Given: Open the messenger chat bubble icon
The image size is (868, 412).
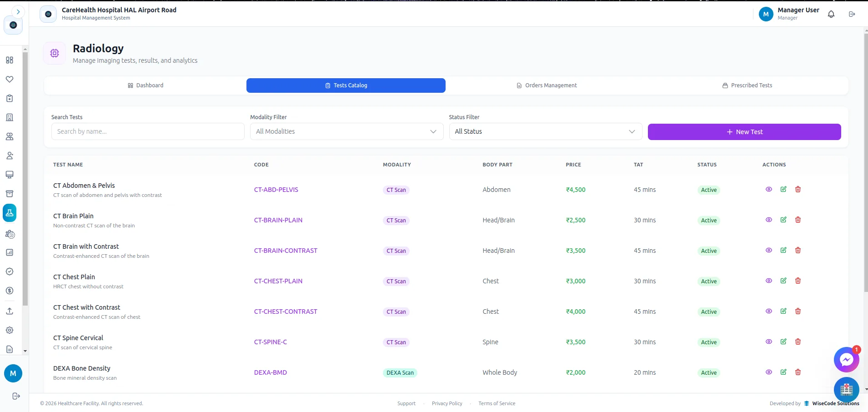Looking at the screenshot, I should pyautogui.click(x=846, y=360).
